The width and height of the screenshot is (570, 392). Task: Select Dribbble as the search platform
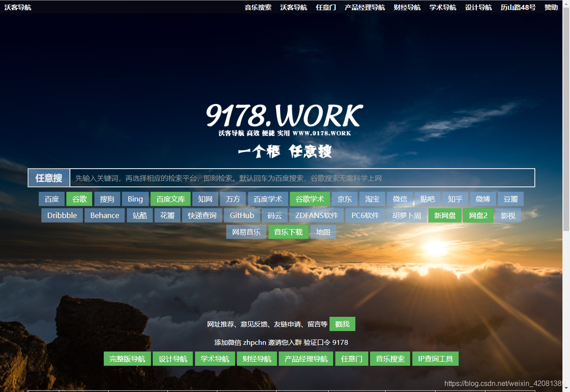[x=62, y=215]
